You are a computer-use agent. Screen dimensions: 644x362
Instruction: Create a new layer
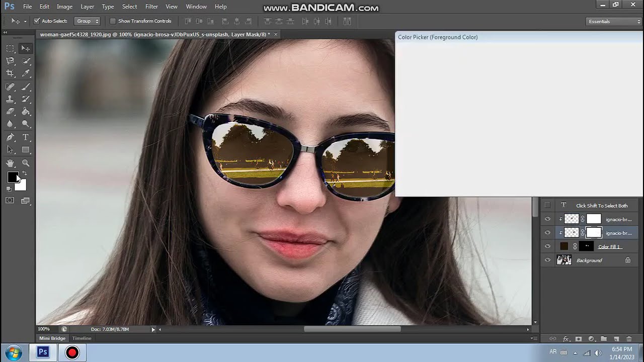tap(616, 339)
